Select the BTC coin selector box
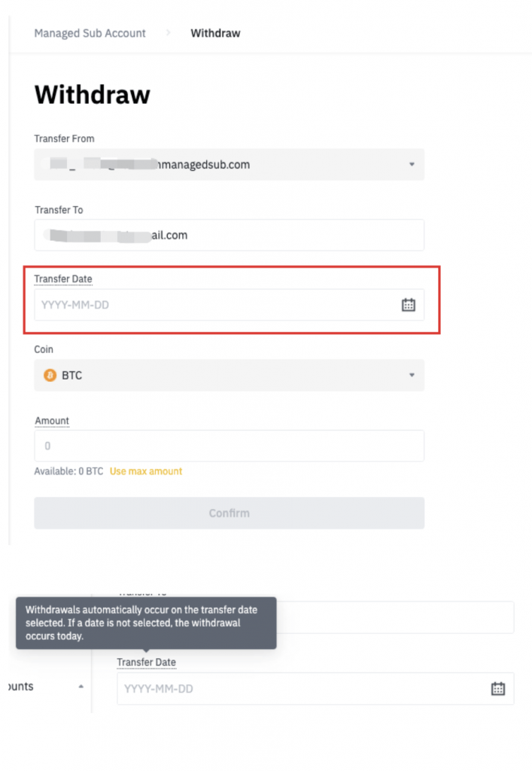This screenshot has height=771, width=532. point(229,375)
